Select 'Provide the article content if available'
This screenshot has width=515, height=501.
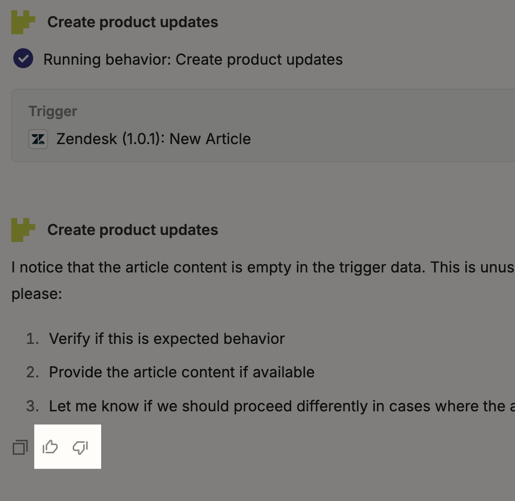click(182, 372)
